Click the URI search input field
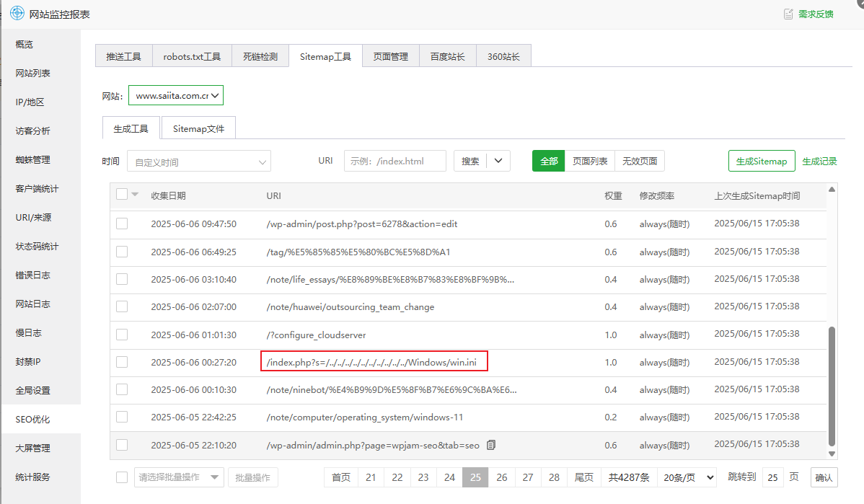 (394, 161)
